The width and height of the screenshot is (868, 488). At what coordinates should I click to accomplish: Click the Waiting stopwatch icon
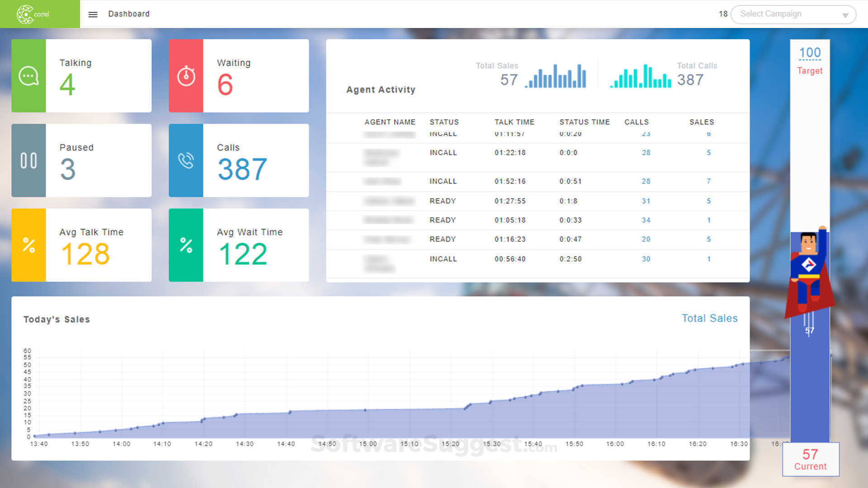point(186,76)
